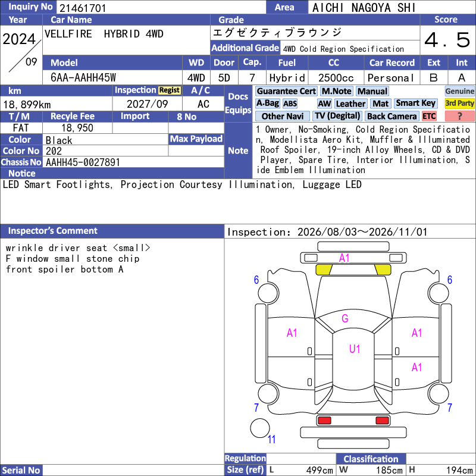This screenshot has height=476, width=476.
Task: Click the comment 'wrinkle driver seat <small>'
Action: [x=78, y=248]
